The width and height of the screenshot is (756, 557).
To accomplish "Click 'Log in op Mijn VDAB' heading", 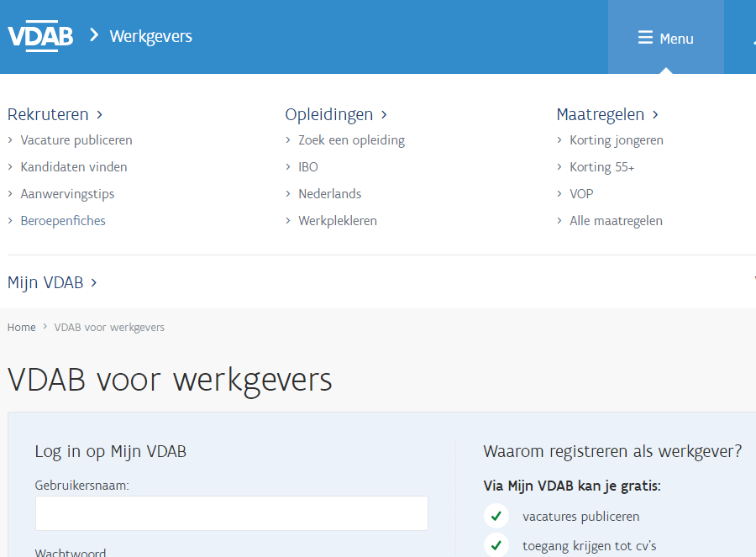I will (110, 452).
